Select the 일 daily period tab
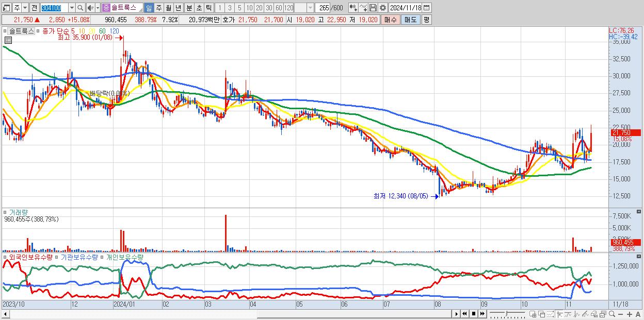 tap(149, 8)
